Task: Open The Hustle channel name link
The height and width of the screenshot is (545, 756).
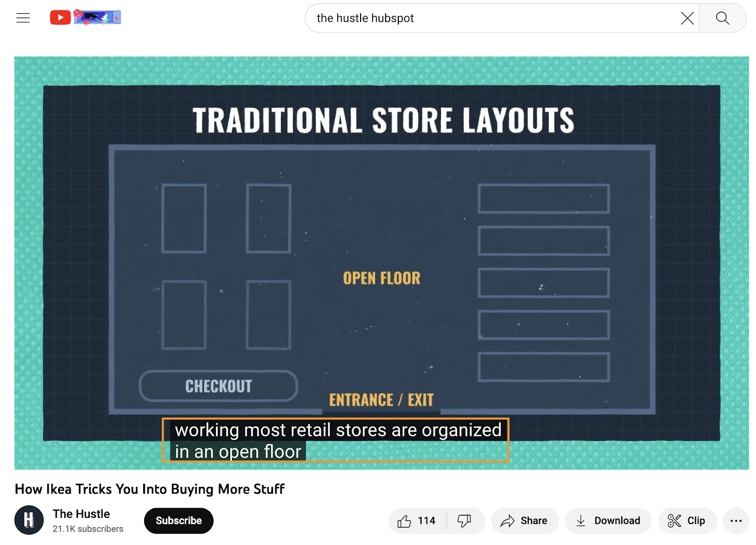Action: coord(81,514)
